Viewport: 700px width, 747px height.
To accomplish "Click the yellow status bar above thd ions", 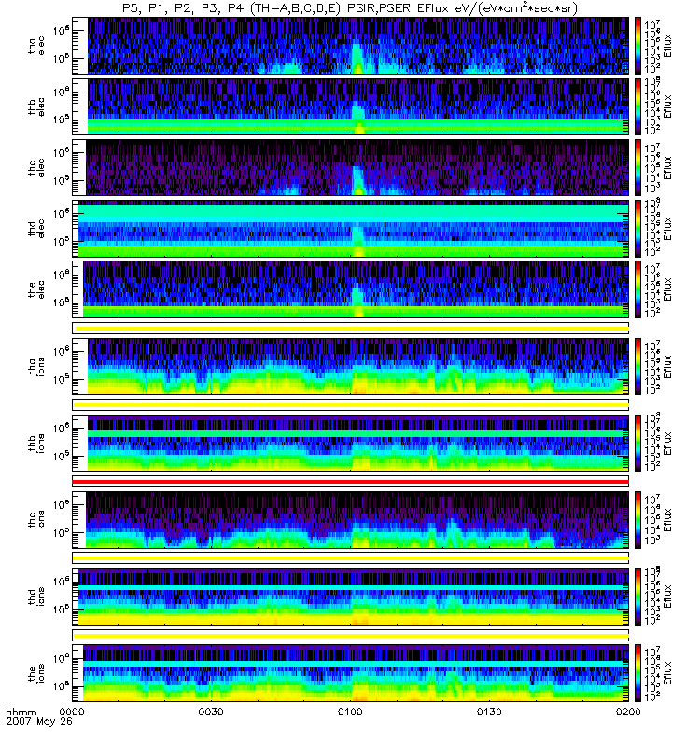I will click(x=351, y=558).
